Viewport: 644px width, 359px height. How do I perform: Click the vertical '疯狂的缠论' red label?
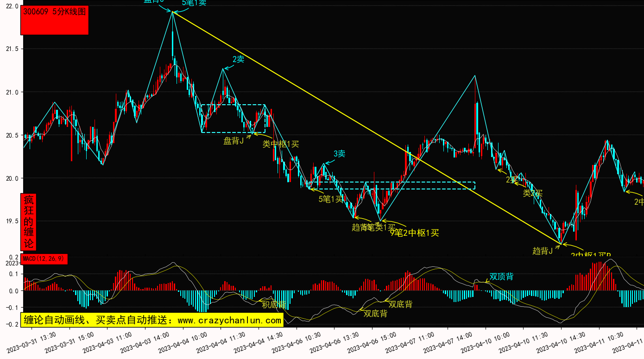coord(29,222)
